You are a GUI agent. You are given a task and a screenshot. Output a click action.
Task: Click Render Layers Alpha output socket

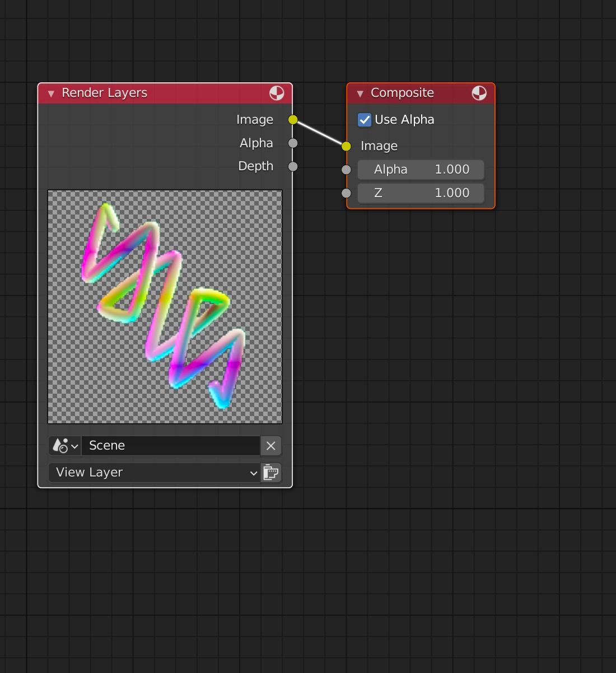293,143
